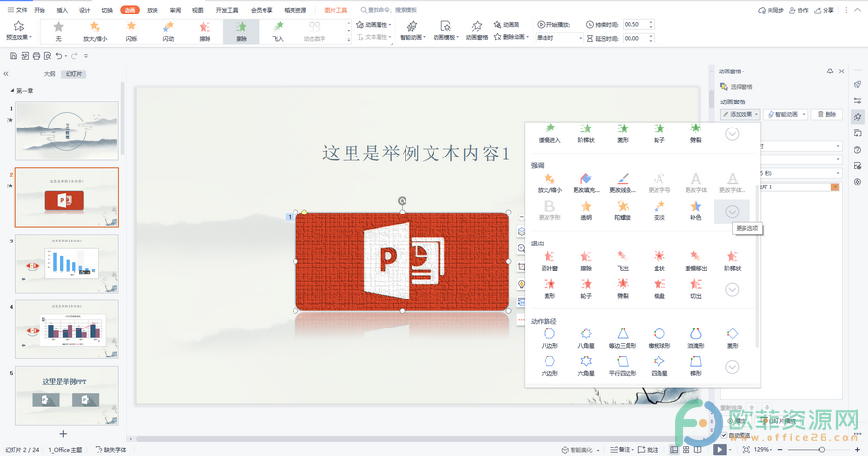The width and height of the screenshot is (868, 456).
Task: Apply 等边三角形 motion path in popup
Action: pyautogui.click(x=623, y=338)
